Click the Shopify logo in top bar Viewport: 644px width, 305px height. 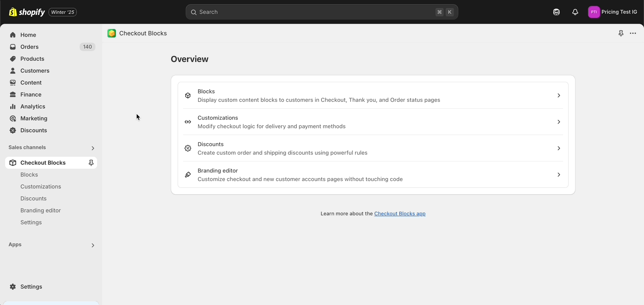(27, 12)
